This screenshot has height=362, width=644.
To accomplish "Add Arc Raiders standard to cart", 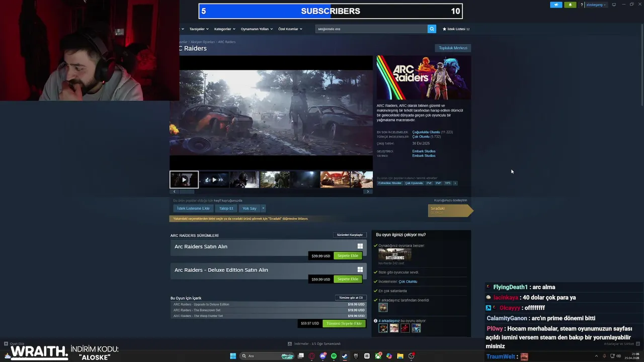I will pos(348,255).
